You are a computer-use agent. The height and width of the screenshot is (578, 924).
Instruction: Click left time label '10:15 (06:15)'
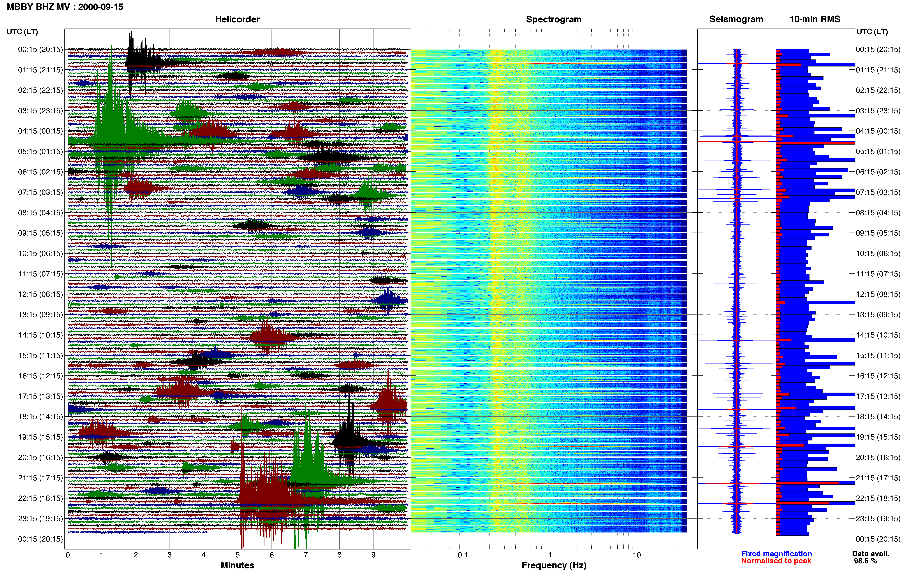(41, 253)
